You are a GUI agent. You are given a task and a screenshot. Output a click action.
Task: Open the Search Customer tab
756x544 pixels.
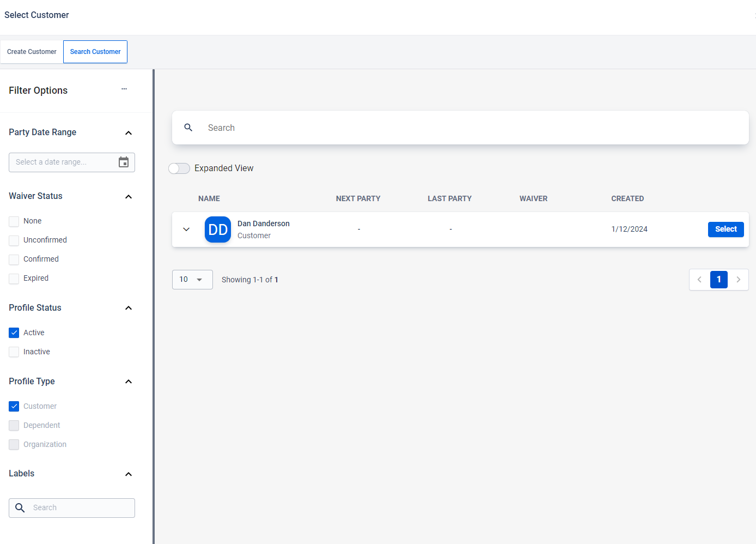(x=95, y=52)
